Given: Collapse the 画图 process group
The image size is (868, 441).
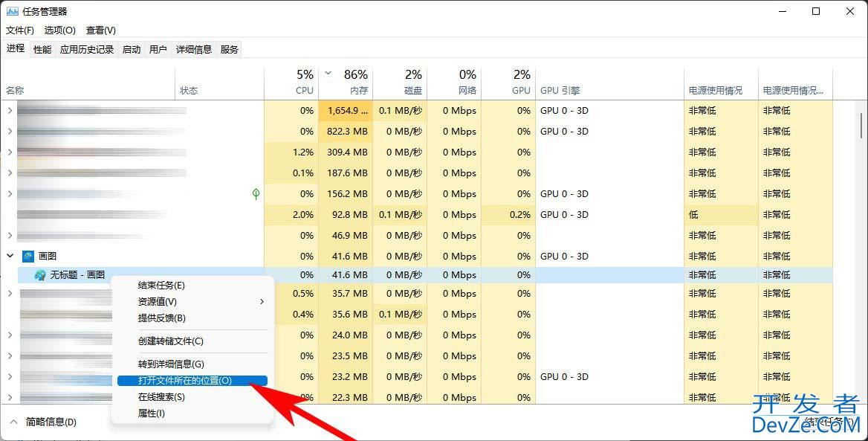Looking at the screenshot, I should (10, 256).
